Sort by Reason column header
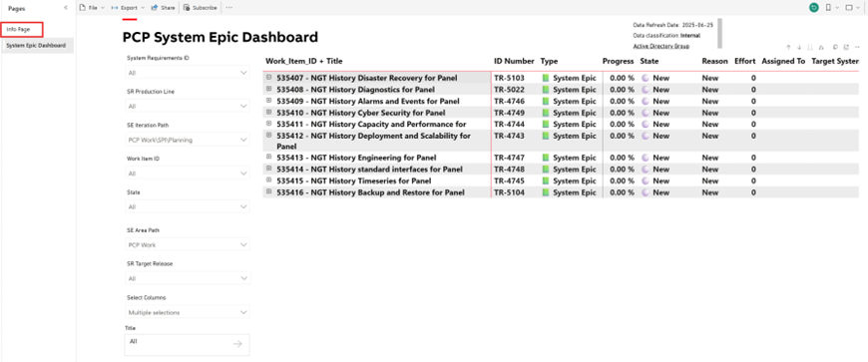 714,61
